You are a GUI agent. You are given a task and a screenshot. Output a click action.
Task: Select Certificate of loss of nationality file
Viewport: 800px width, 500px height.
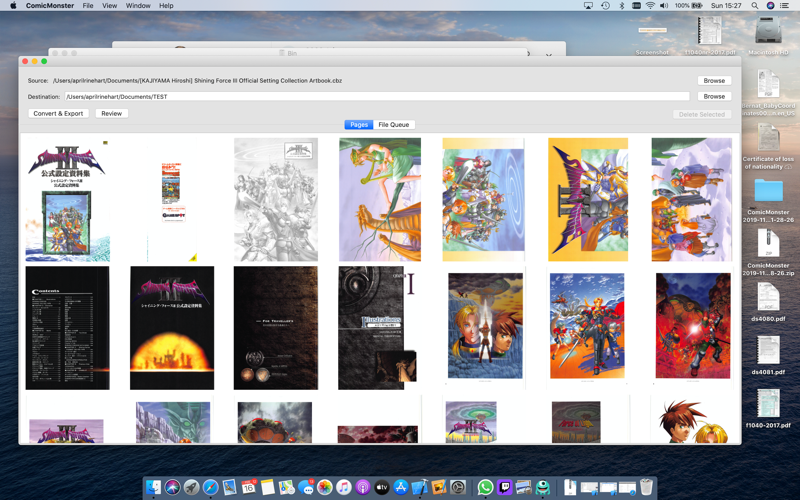click(768, 147)
